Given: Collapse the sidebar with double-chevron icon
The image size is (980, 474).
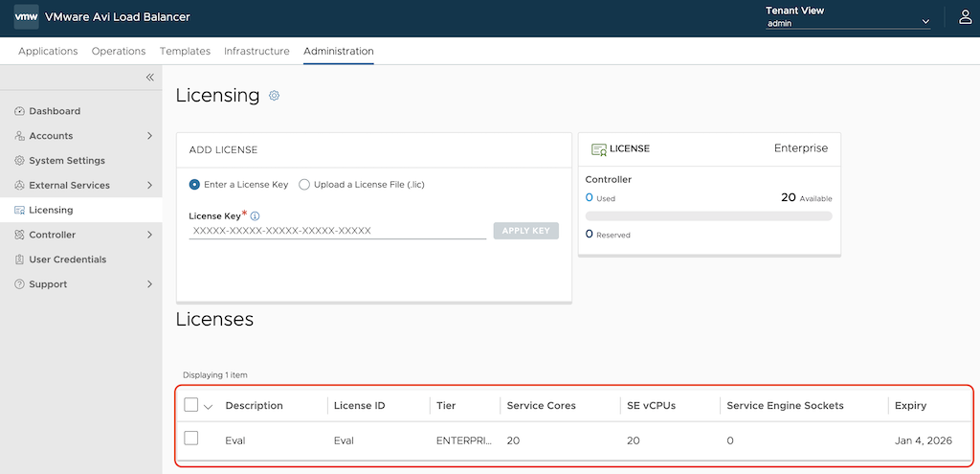Looking at the screenshot, I should (x=150, y=78).
